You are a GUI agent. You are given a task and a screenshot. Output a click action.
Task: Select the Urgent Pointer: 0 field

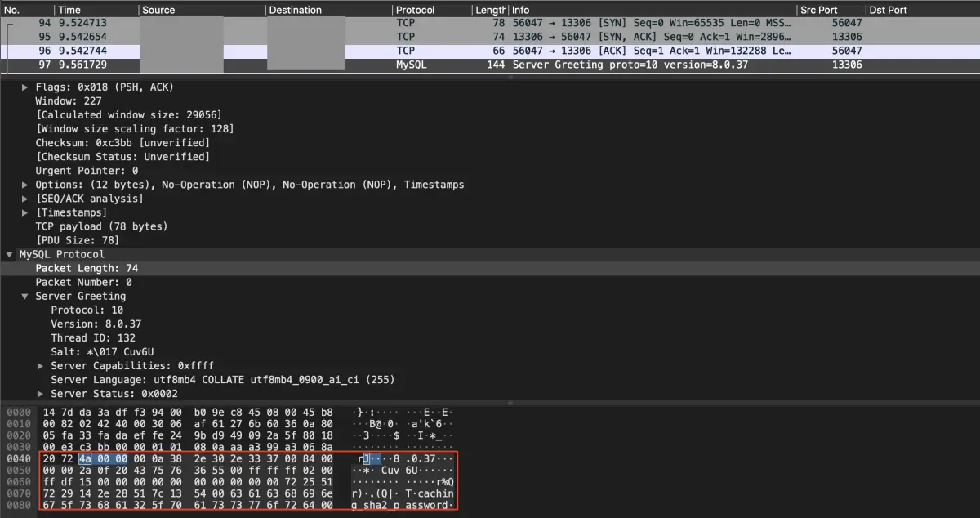click(x=87, y=171)
